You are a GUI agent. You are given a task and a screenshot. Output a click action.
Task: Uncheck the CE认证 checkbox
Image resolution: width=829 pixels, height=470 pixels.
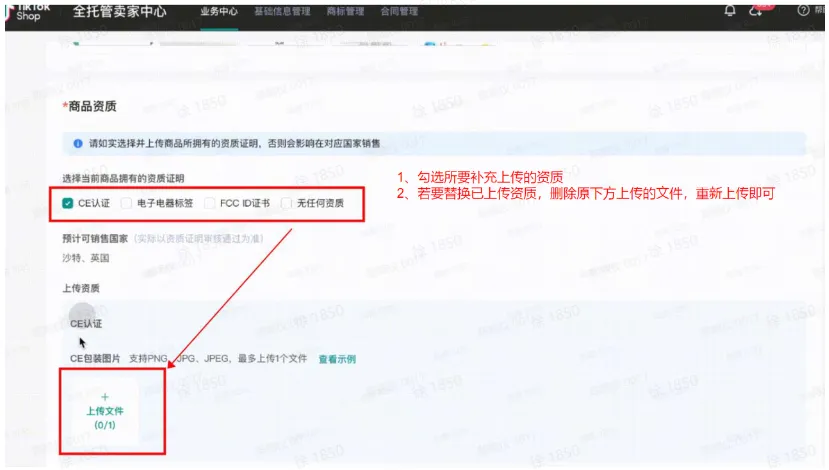(67, 203)
